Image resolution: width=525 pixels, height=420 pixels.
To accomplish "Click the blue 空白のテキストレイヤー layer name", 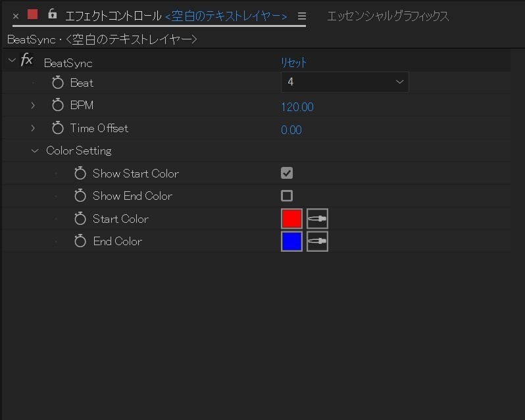I will [x=226, y=16].
